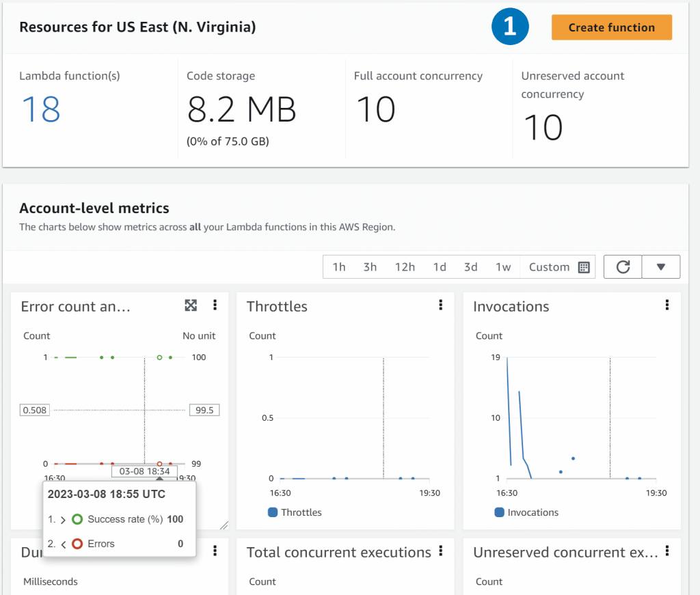
Task: Toggle the Invocations legend series
Action: pos(526,512)
